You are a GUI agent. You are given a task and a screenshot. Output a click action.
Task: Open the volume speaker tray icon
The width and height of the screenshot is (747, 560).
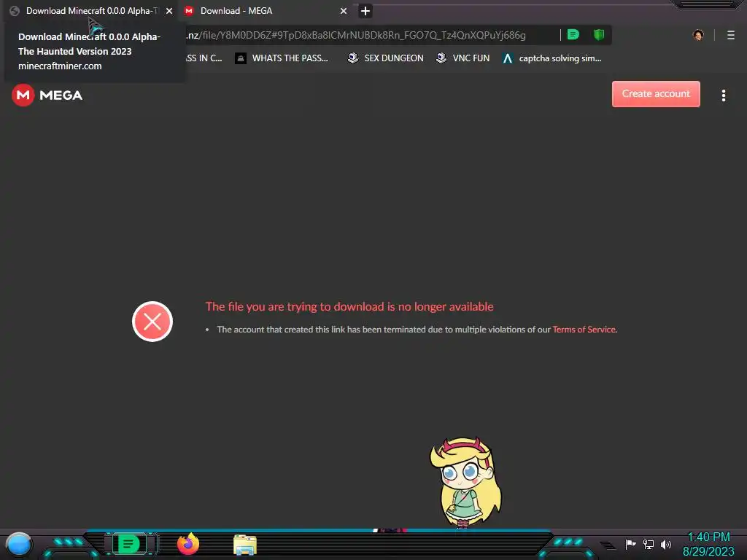click(665, 544)
